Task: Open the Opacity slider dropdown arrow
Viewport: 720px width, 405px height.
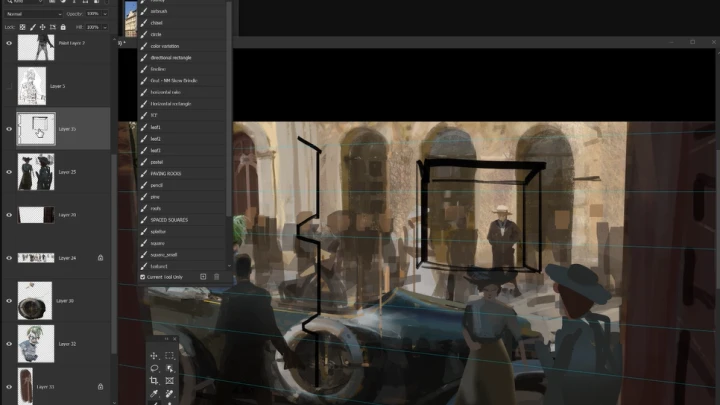Action: tap(105, 14)
